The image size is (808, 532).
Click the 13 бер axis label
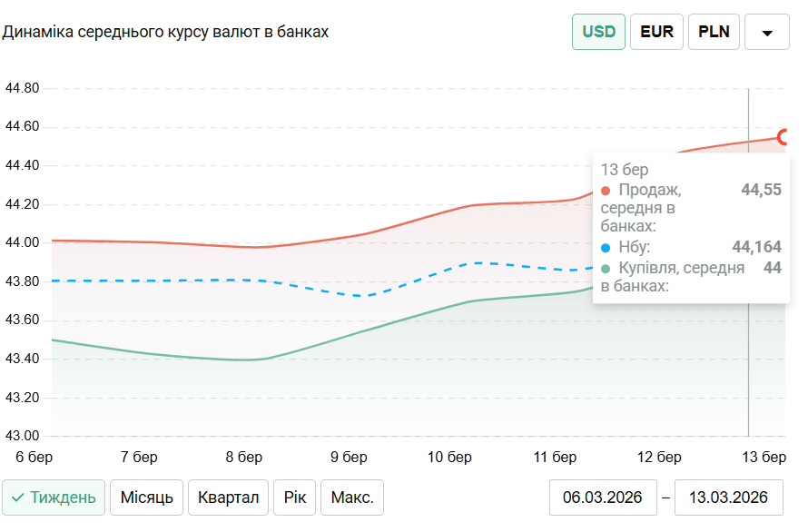765,456
